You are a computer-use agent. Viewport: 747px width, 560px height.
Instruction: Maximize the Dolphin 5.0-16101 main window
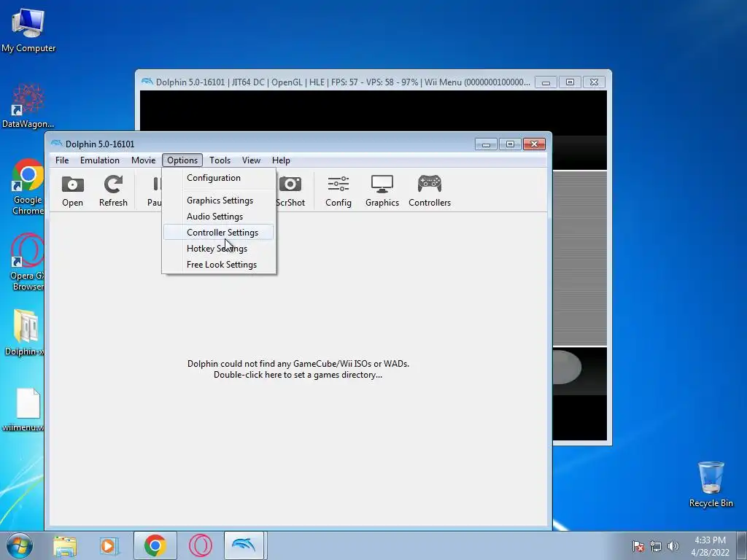point(510,144)
